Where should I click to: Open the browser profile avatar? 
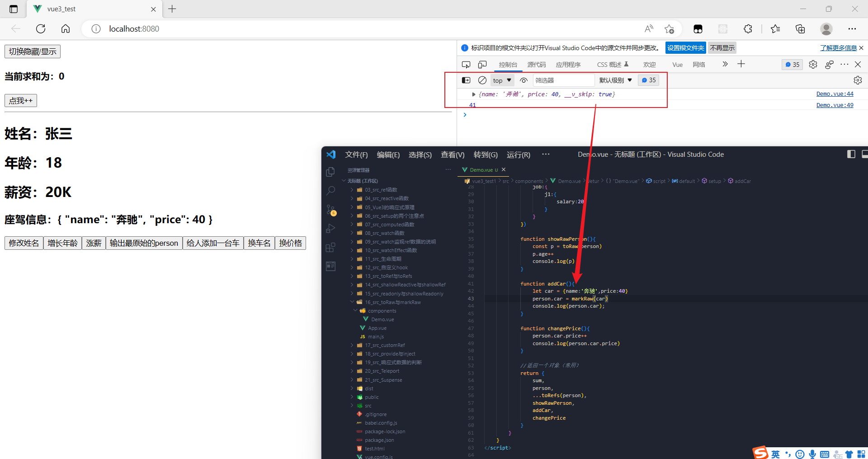(x=826, y=29)
